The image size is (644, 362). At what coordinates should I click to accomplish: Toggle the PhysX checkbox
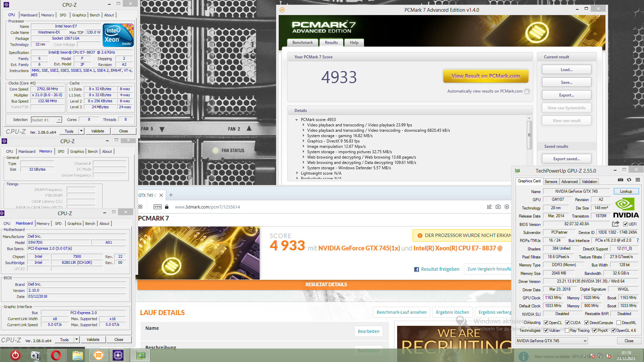click(x=595, y=330)
